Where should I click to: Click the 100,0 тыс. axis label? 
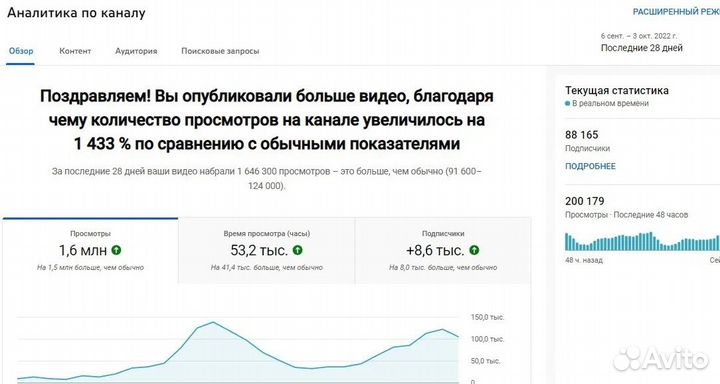coord(487,339)
